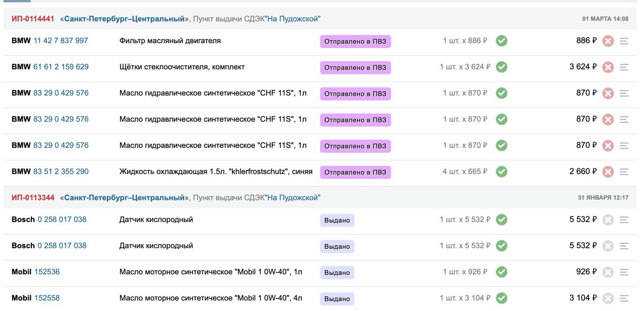Click green checkmark in Mobil 152558 row
This screenshot has height=311, width=644.
[502, 298]
